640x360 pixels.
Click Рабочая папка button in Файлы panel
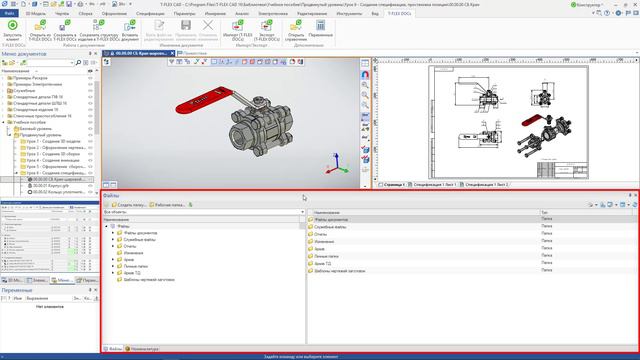(167, 204)
